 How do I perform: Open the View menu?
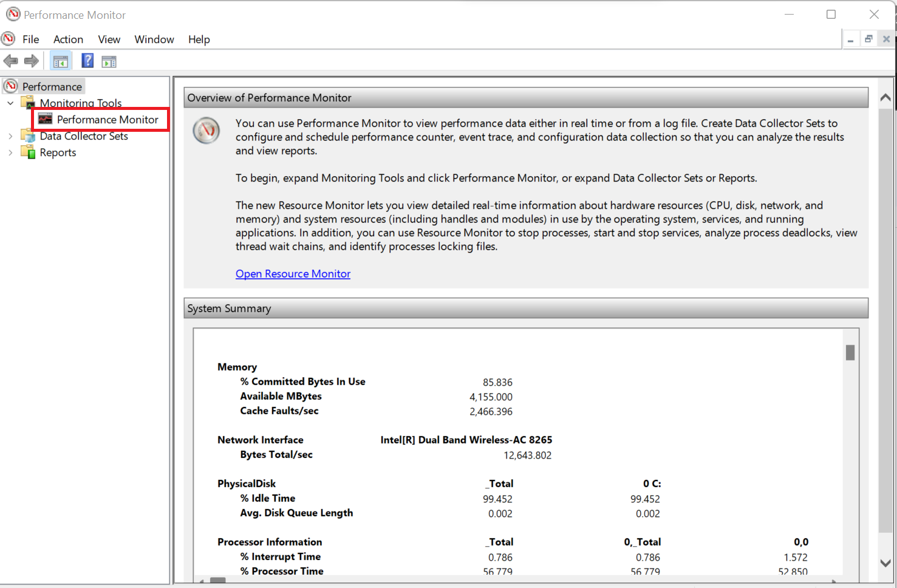click(109, 39)
